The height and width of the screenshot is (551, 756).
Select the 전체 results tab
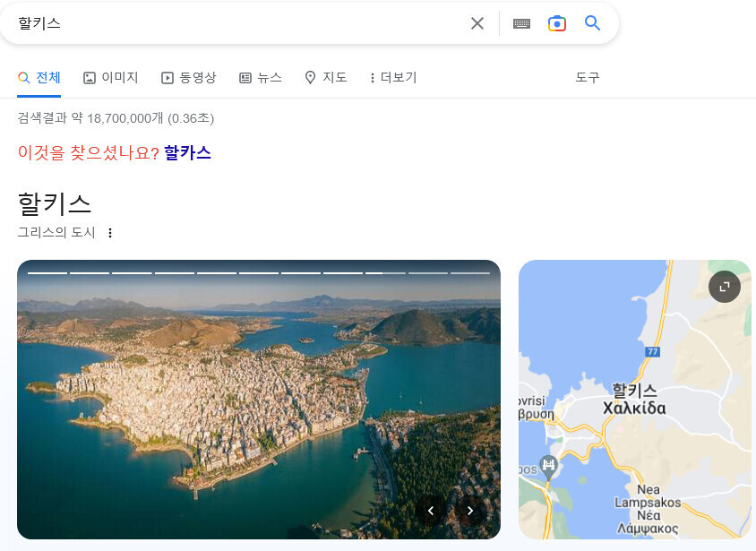coord(39,78)
